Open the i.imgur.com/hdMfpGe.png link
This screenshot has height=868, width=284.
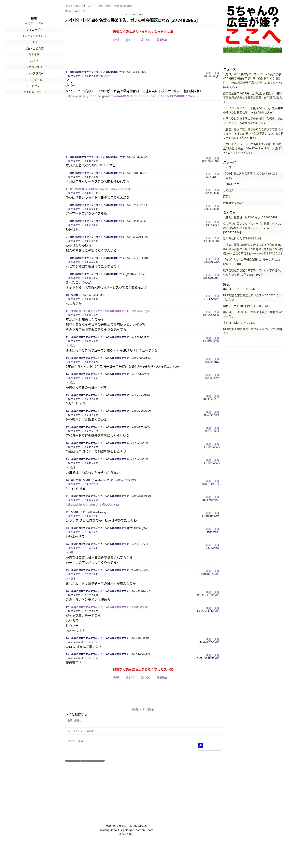92,504
